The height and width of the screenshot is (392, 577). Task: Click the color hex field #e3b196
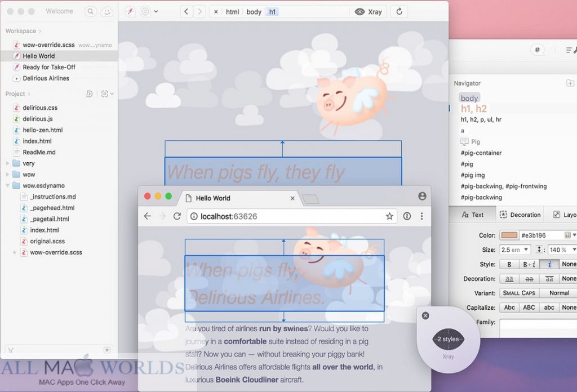tap(541, 235)
